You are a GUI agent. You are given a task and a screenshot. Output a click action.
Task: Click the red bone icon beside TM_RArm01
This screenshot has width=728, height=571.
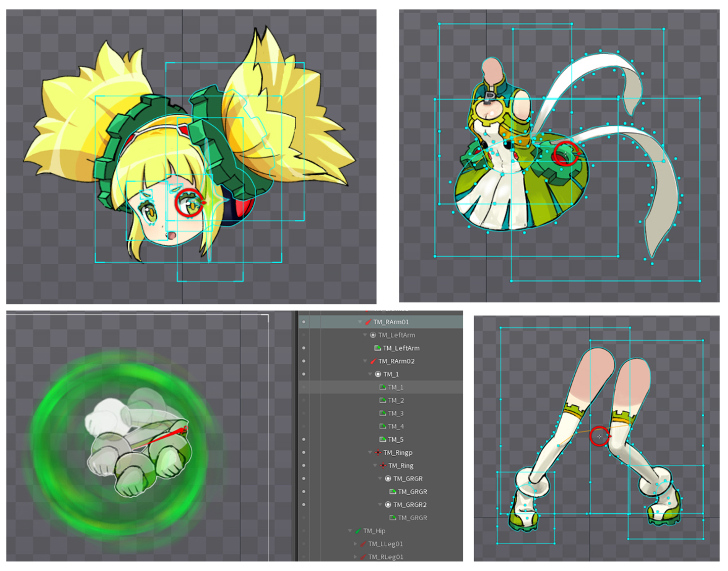(x=368, y=322)
